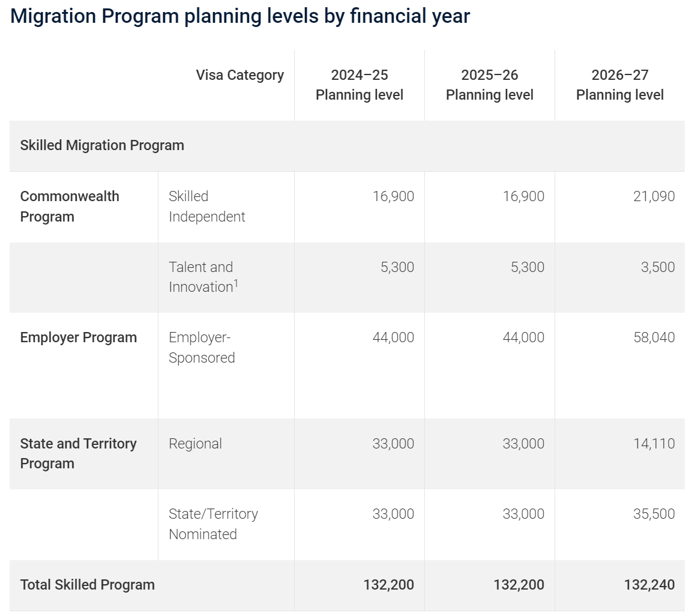The height and width of the screenshot is (616, 695).
Task: Click the Visa Category column header
Action: [239, 75]
